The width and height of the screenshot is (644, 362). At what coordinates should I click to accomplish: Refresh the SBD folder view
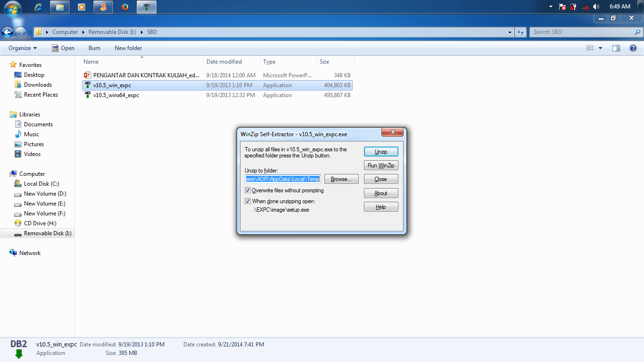(520, 32)
